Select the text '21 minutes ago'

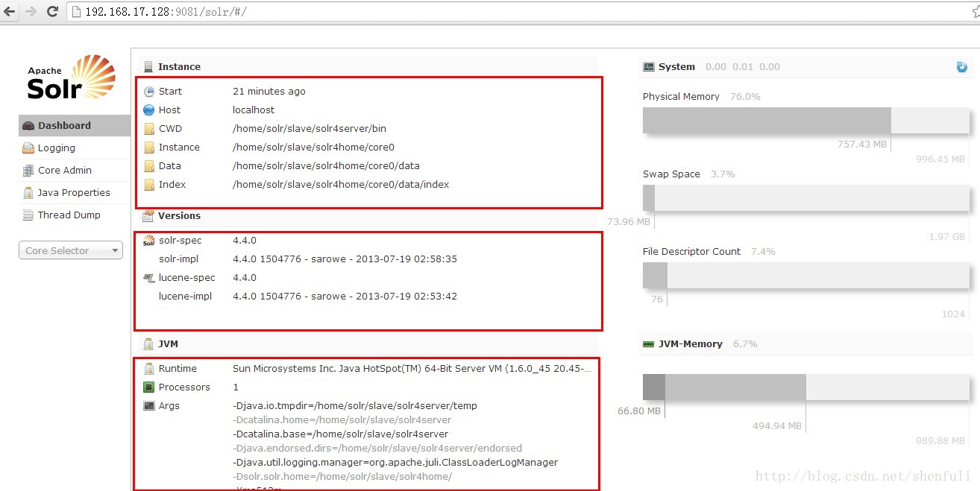click(269, 91)
